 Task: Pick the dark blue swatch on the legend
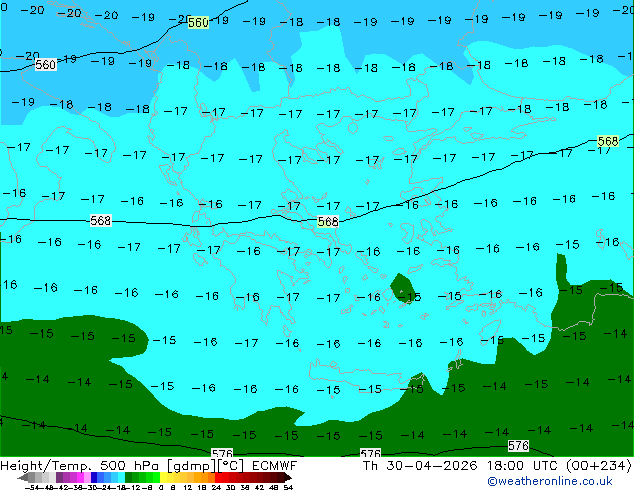coord(94,478)
